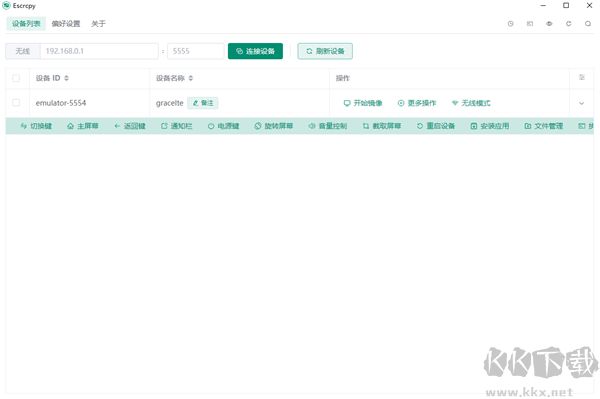This screenshot has width=600, height=399.
Task: Click the clock icon in top-right toolbar
Action: pyautogui.click(x=510, y=24)
